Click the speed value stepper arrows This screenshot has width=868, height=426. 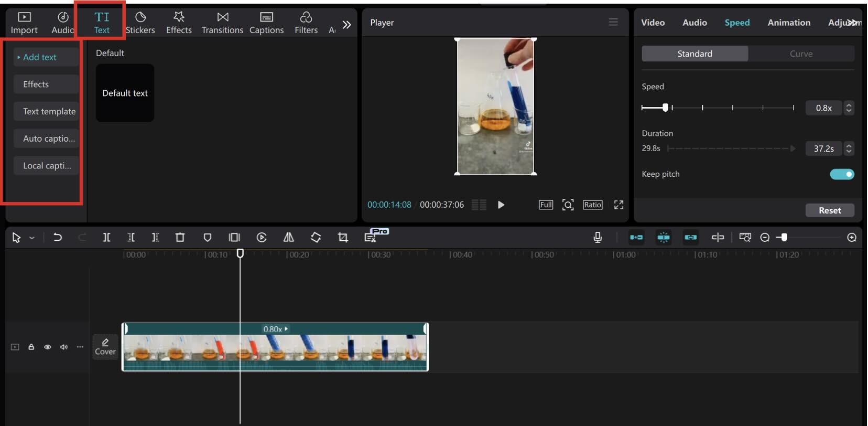(849, 108)
